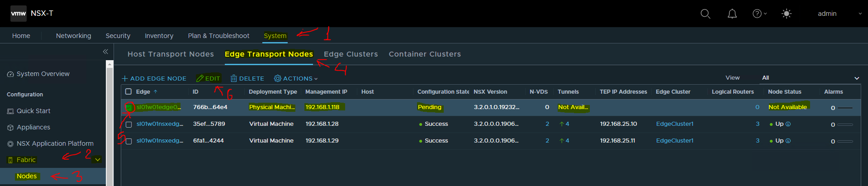Switch to Container Clusters tab

point(425,54)
